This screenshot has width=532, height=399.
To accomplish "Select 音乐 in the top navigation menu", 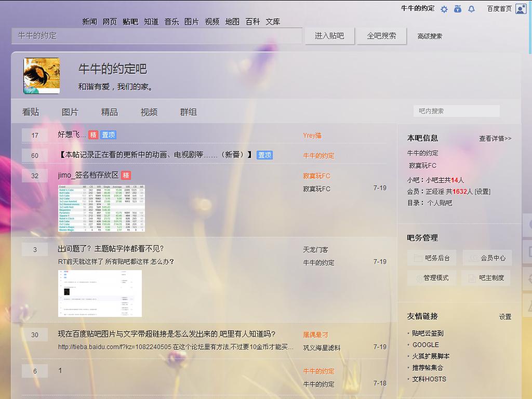I will click(x=171, y=22).
